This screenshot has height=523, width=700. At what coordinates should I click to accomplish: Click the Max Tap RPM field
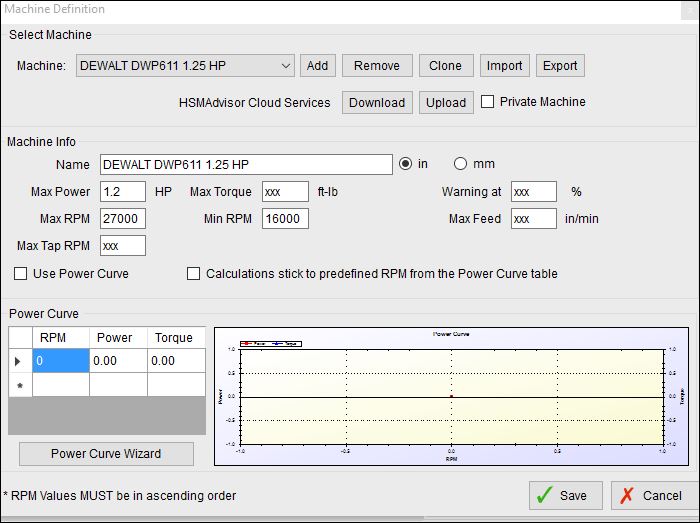(123, 246)
